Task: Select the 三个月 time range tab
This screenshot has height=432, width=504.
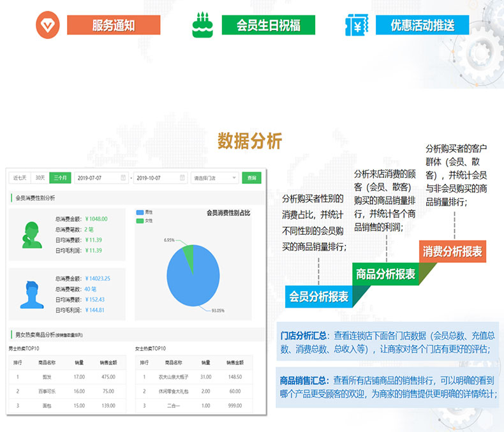Action: pyautogui.click(x=60, y=178)
